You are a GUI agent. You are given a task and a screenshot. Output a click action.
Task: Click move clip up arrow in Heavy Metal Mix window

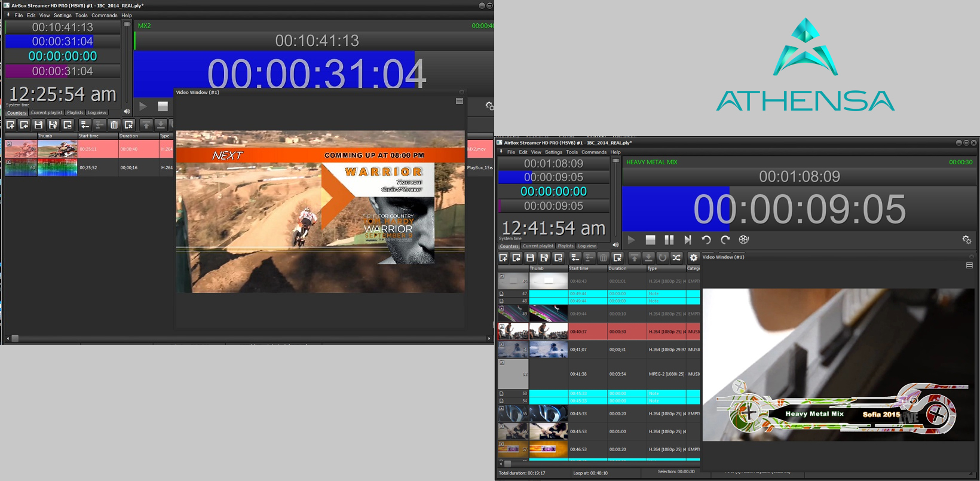point(634,258)
